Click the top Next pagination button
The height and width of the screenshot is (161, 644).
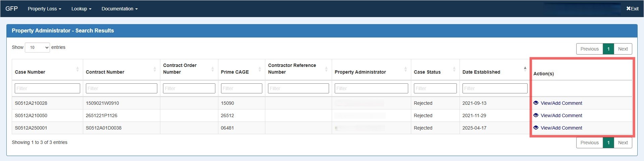pyautogui.click(x=623, y=49)
